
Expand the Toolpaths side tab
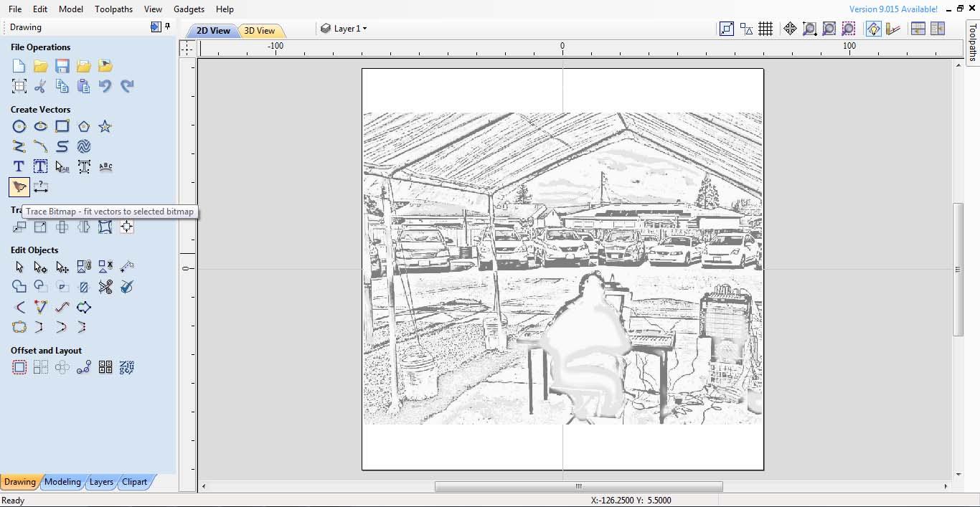click(x=973, y=42)
